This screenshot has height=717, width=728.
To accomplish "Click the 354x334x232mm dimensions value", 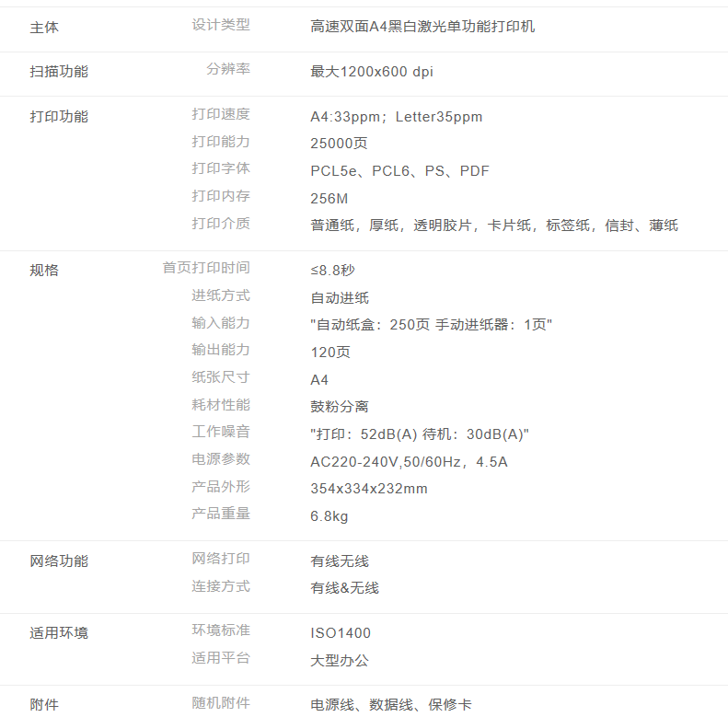I will point(369,489).
